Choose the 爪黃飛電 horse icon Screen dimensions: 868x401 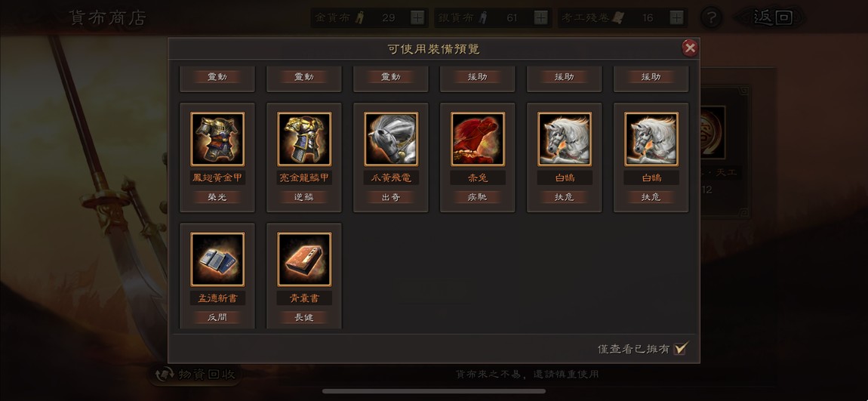click(391, 139)
